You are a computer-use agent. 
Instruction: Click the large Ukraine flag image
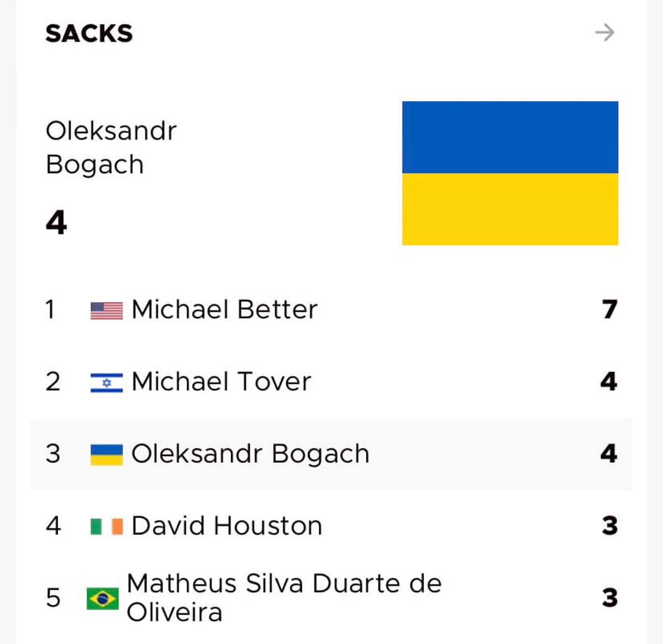(509, 173)
